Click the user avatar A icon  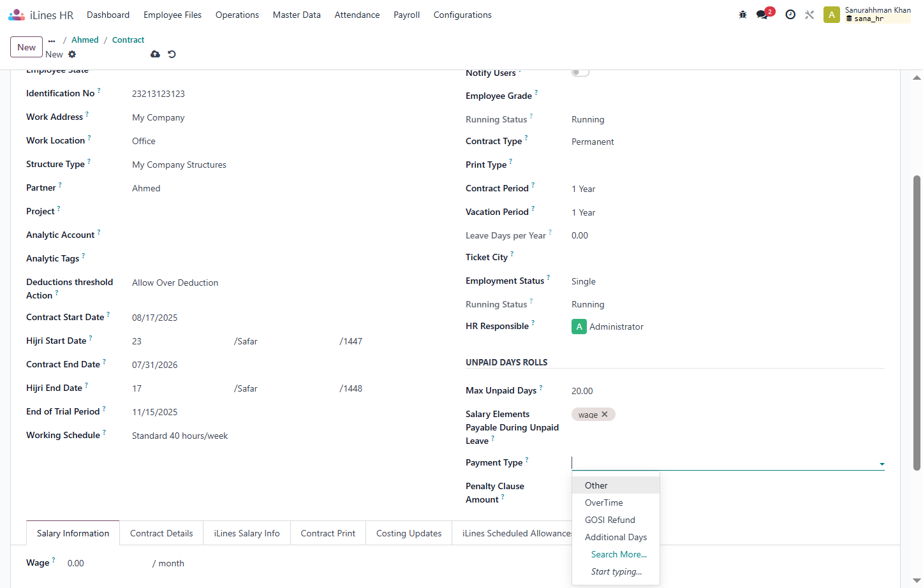click(x=831, y=15)
